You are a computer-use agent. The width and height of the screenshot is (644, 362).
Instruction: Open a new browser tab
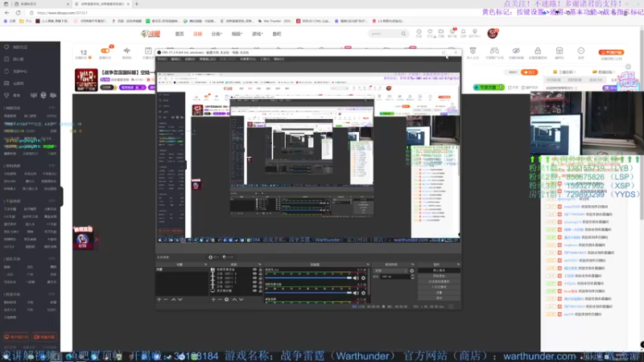136,4
